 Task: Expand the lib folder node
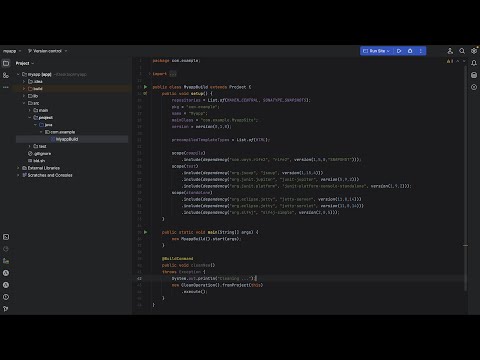[x=24, y=96]
